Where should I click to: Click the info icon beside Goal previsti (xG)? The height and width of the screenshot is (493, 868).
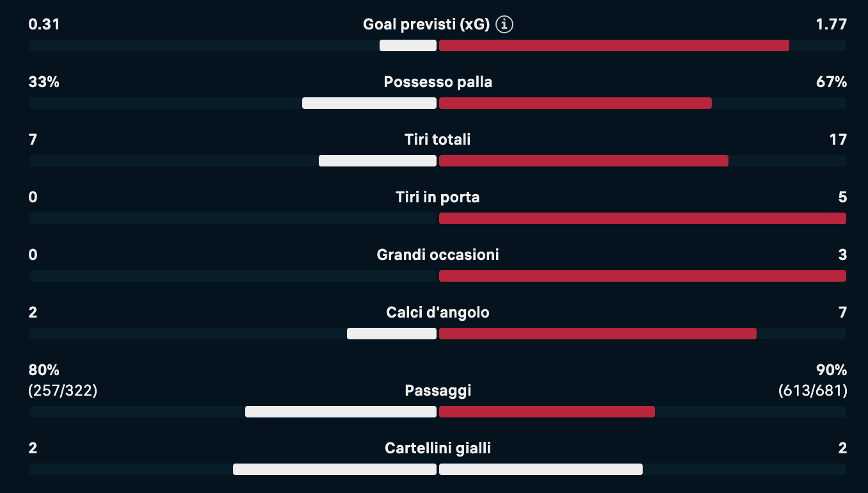[x=504, y=25]
